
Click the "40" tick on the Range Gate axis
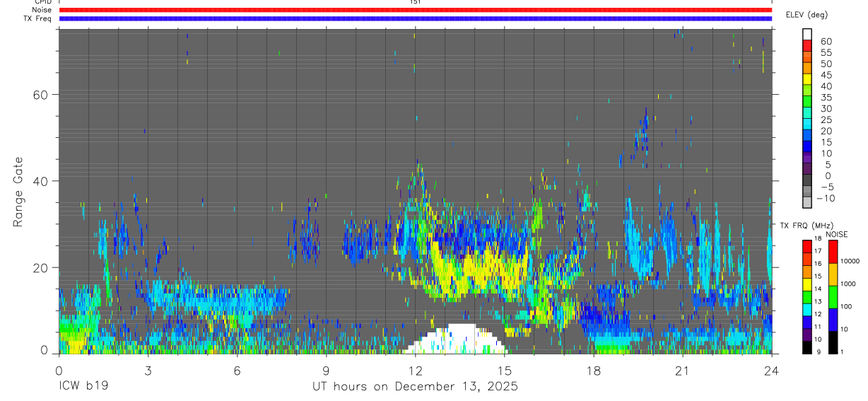[40, 181]
